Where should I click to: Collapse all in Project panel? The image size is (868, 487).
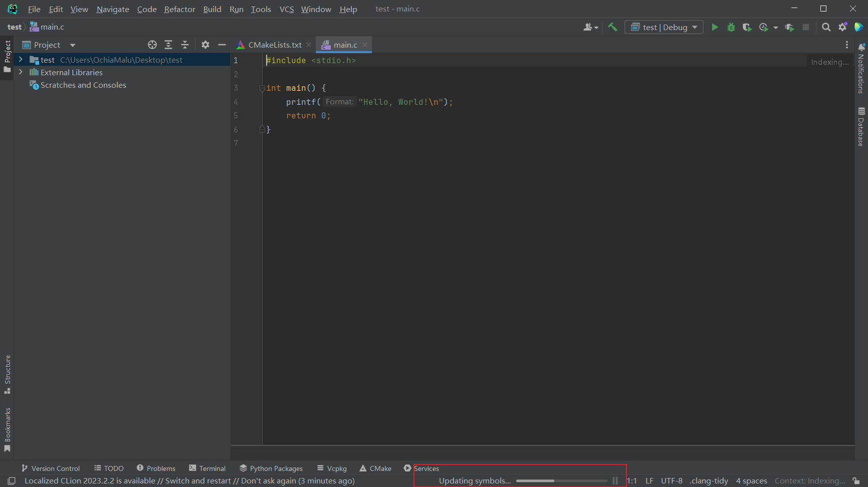pos(185,45)
